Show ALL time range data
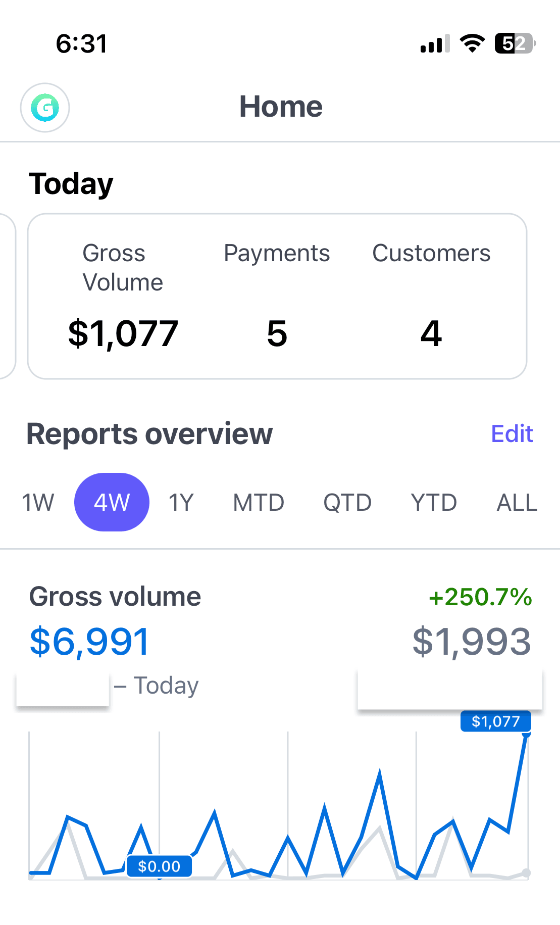Viewport: 560px width, 925px height. tap(517, 503)
